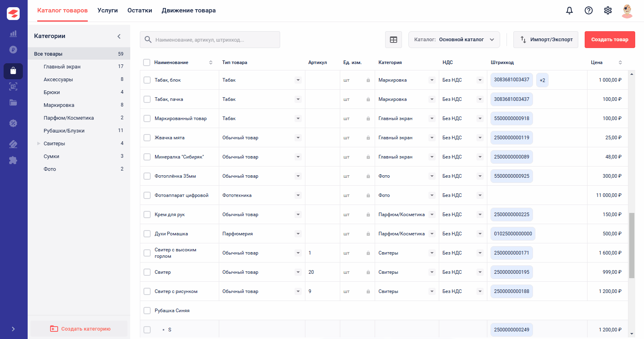Open the settings gear icon
This screenshot has height=339, width=644.
(608, 10)
